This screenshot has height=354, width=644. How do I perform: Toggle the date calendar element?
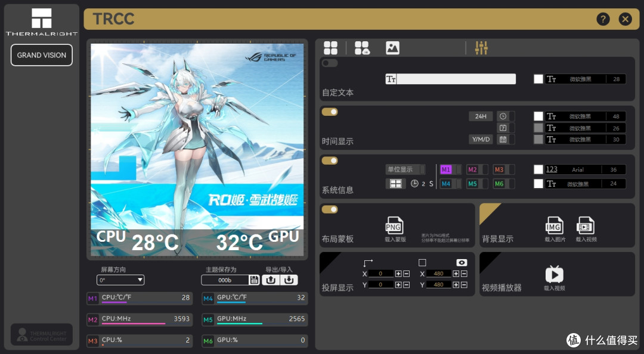pos(506,139)
